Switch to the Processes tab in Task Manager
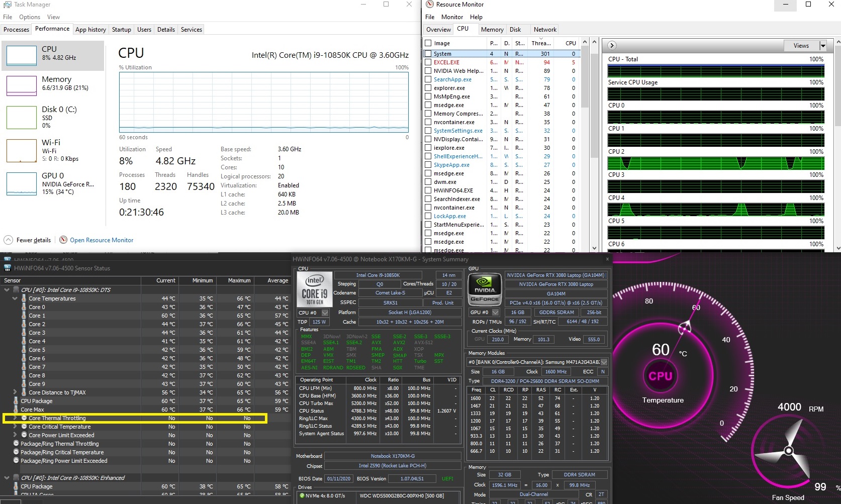Viewport: 841px width, 504px height. click(17, 30)
